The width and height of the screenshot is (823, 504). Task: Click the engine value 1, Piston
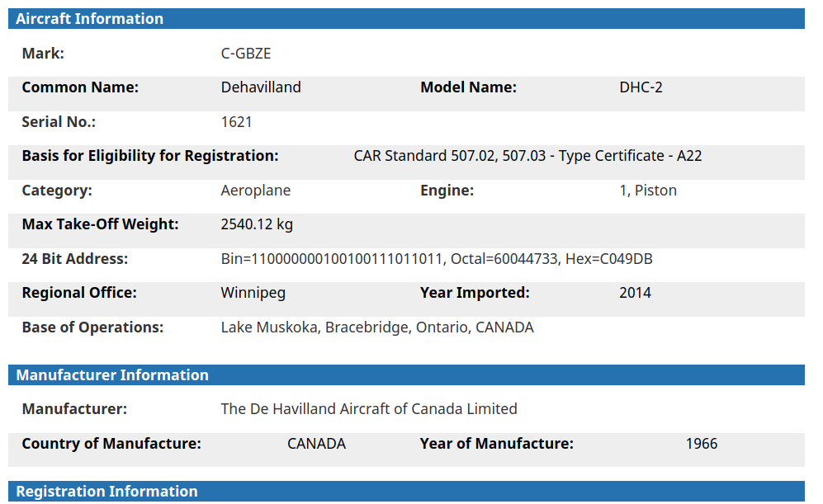click(648, 191)
